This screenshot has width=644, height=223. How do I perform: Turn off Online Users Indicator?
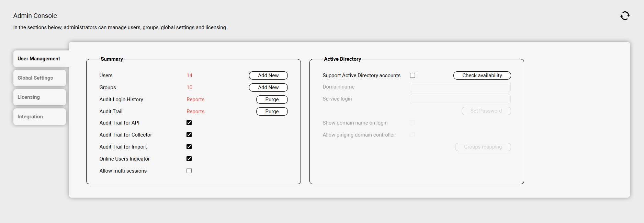(x=189, y=159)
